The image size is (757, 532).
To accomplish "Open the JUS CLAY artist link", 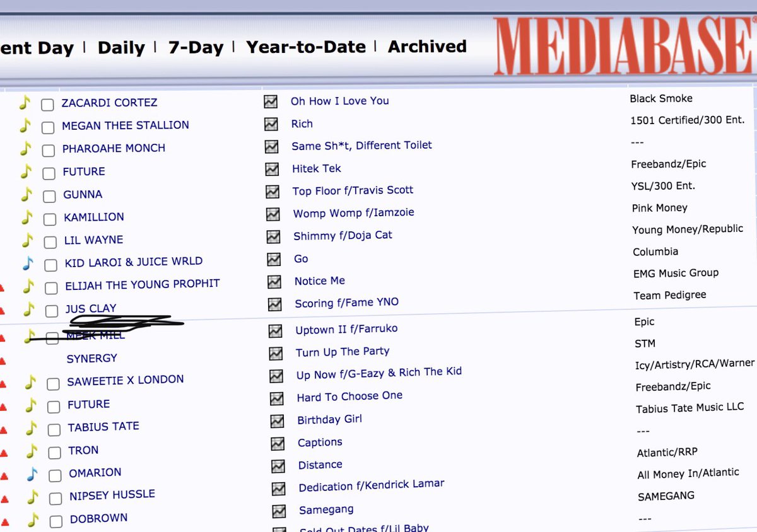I will [x=91, y=309].
